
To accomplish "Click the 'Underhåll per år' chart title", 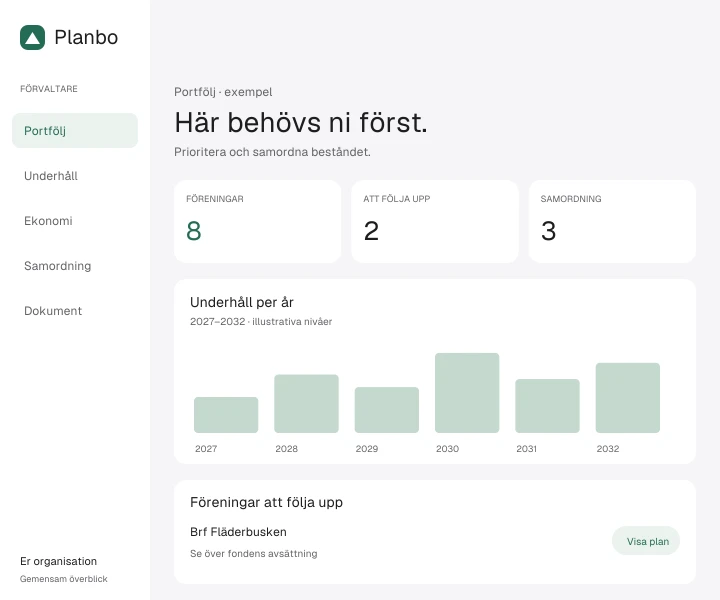I will click(242, 302).
